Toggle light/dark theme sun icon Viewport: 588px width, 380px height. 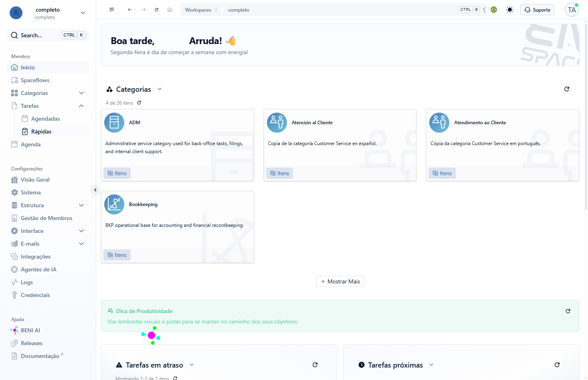[510, 10]
